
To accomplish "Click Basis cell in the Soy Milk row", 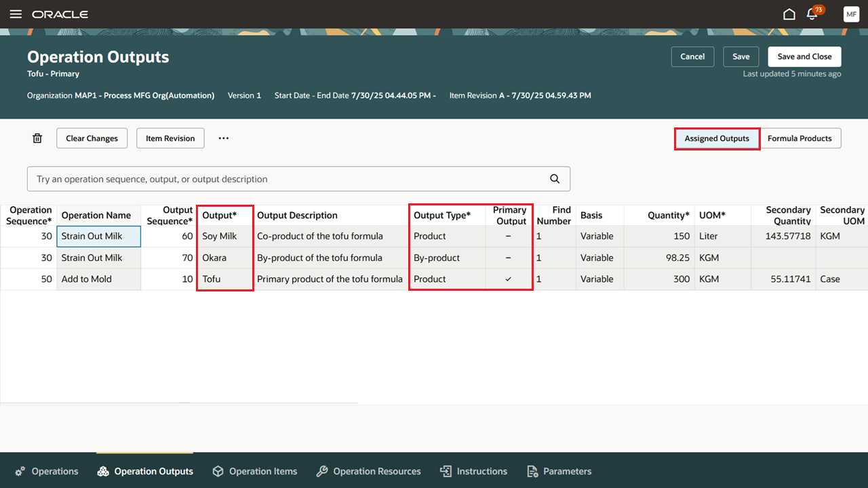I will pyautogui.click(x=600, y=237).
